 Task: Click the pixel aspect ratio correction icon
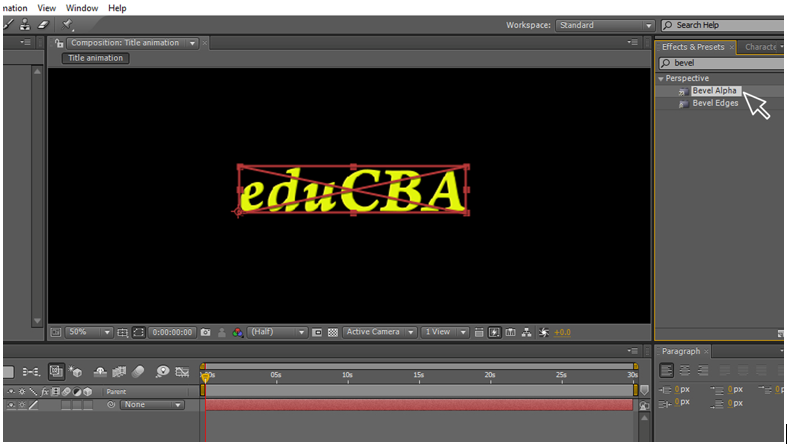pyautogui.click(x=479, y=332)
